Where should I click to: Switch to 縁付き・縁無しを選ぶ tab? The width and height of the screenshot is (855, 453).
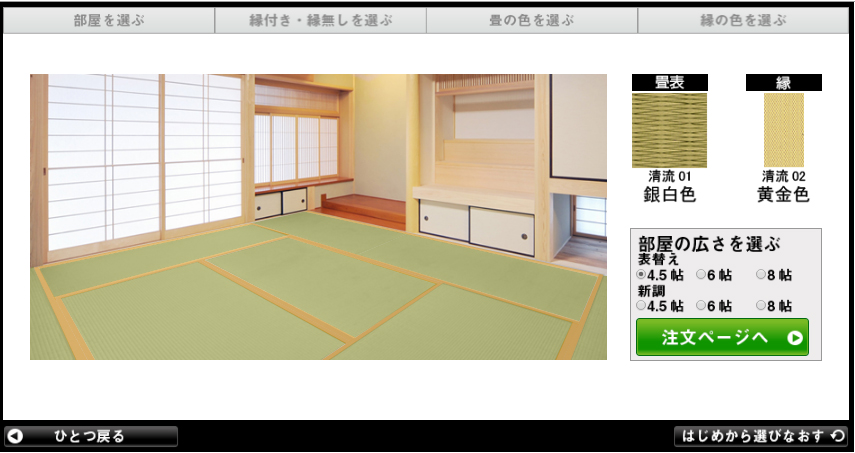pos(320,20)
